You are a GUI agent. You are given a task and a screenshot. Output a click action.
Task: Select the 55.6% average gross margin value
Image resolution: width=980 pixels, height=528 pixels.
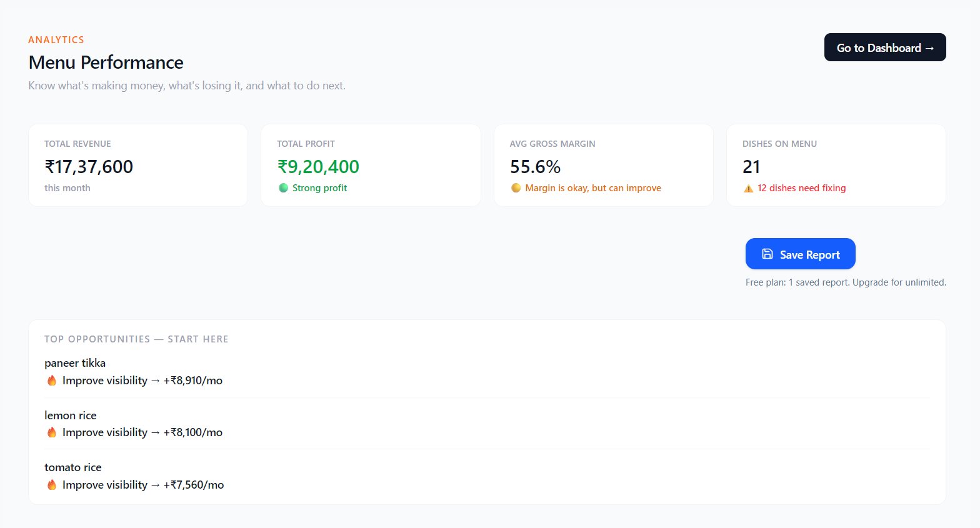pos(535,167)
